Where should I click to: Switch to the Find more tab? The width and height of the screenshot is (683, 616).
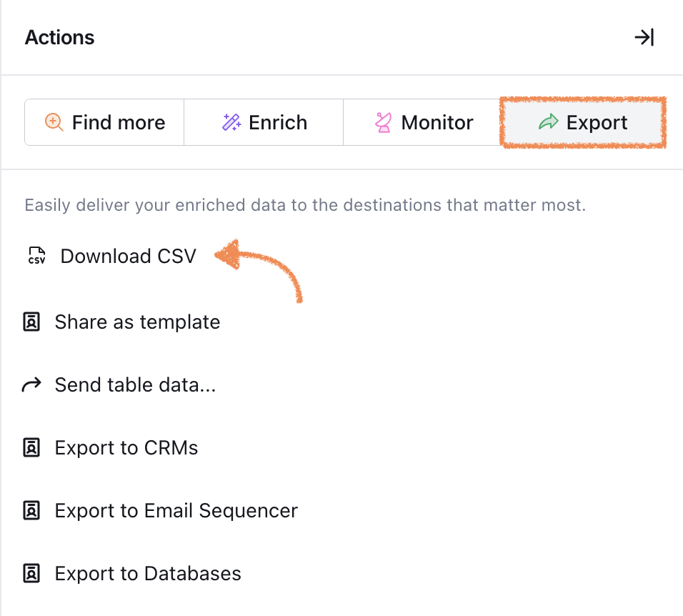pyautogui.click(x=104, y=122)
